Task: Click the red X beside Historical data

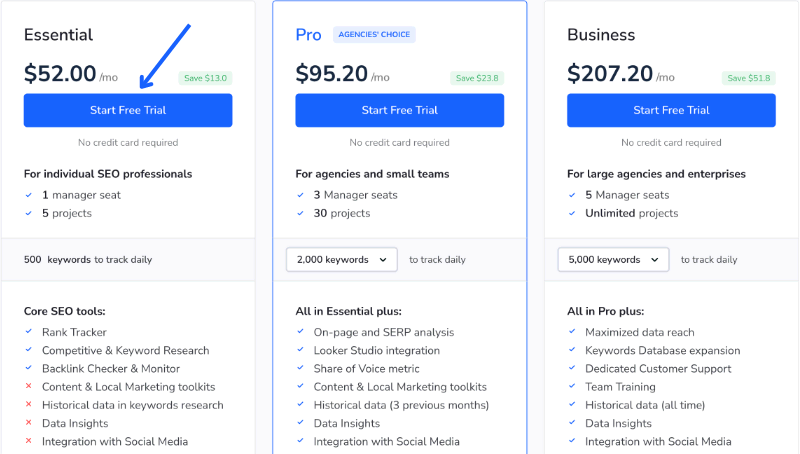Action: click(28, 405)
